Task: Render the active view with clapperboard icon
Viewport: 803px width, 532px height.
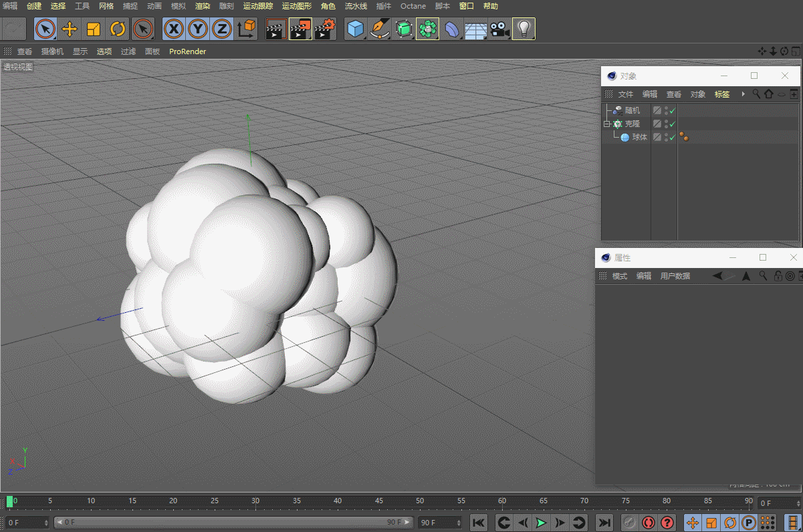Action: click(276, 29)
